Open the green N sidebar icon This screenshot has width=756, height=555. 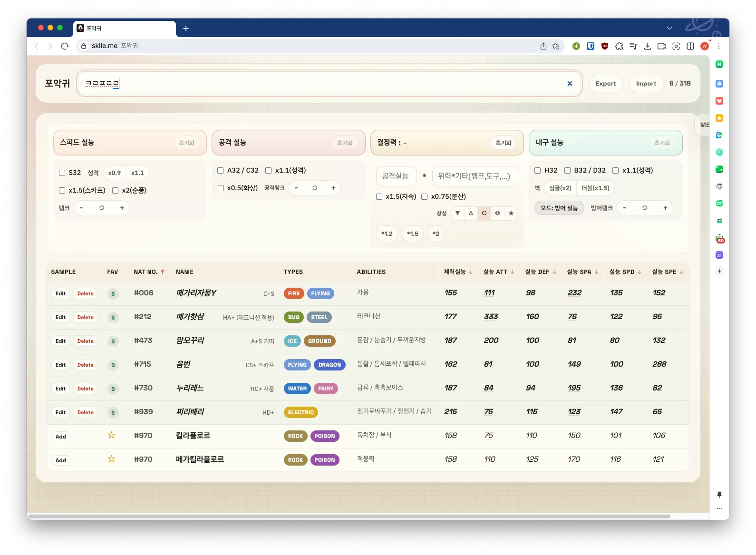[719, 64]
